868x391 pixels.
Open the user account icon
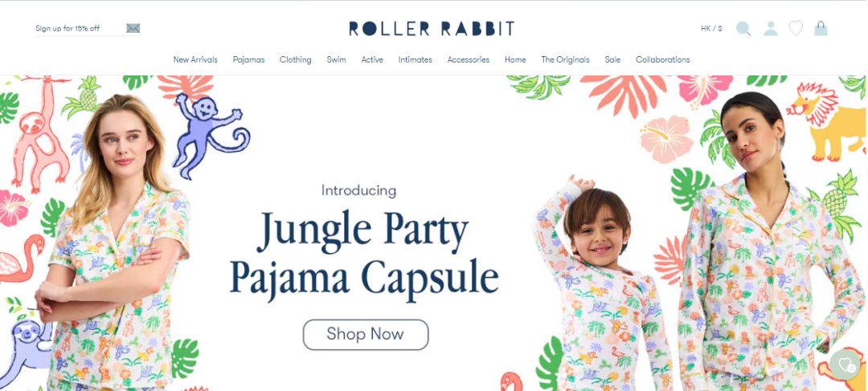tap(770, 28)
